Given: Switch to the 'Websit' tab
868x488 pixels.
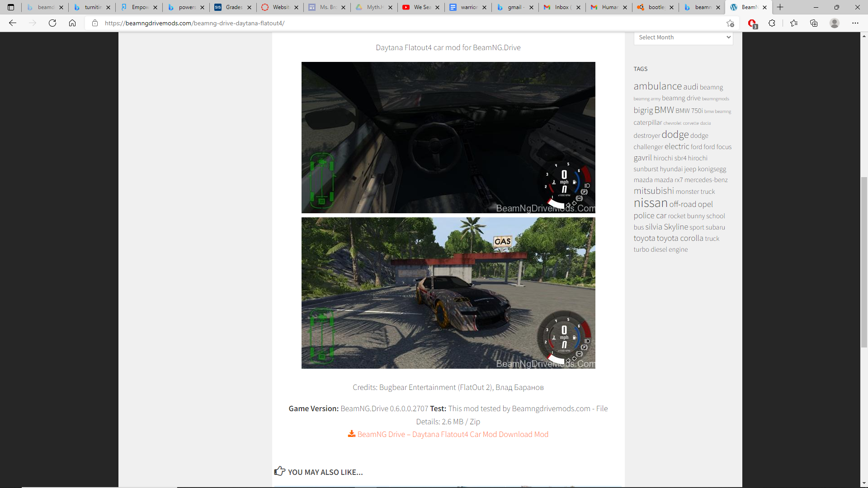Looking at the screenshot, I should pos(280,7).
